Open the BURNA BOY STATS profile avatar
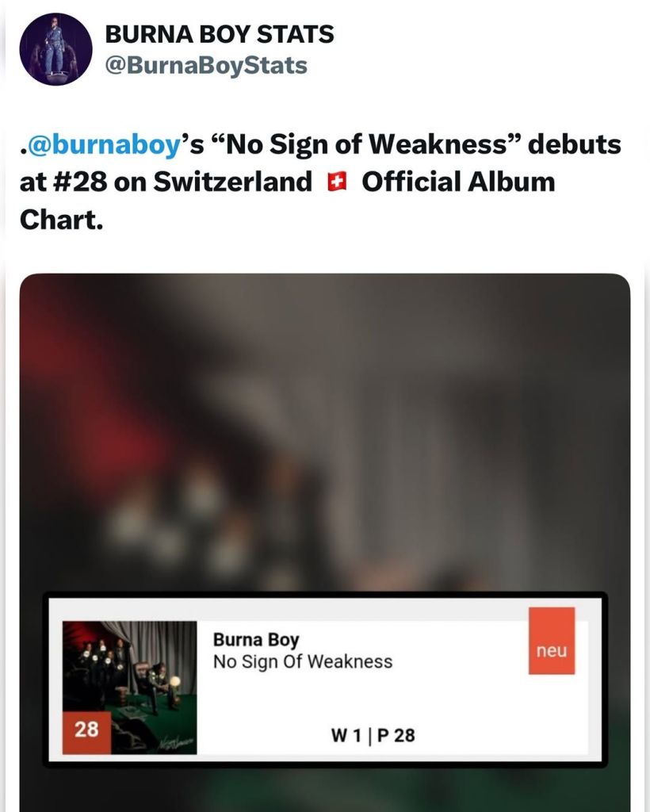This screenshot has width=650, height=812. coord(55,49)
